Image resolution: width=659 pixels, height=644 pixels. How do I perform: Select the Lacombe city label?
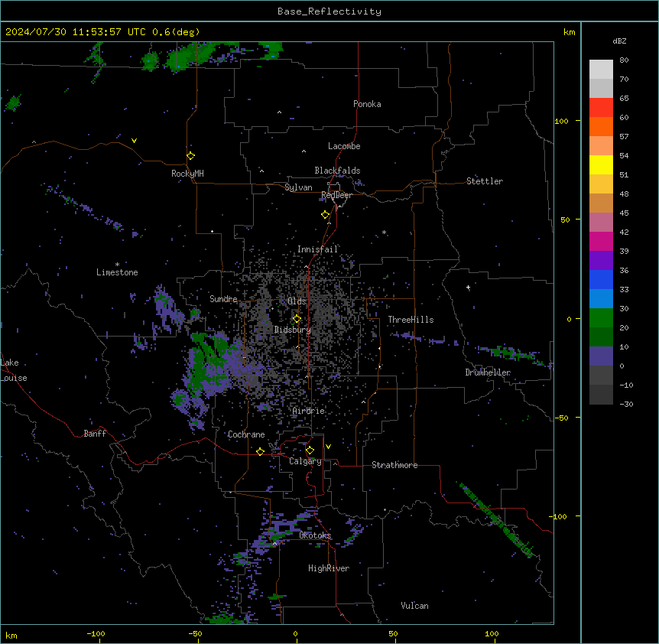pyautogui.click(x=344, y=146)
